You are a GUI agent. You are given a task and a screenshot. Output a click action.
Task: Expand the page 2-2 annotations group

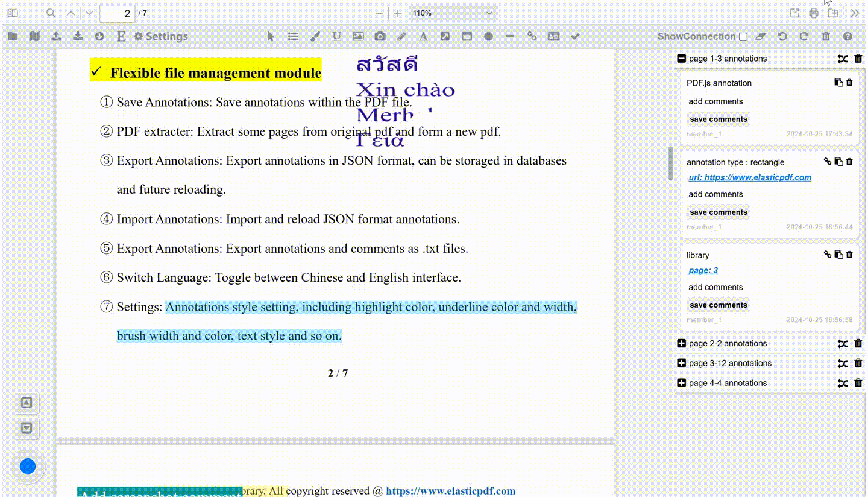[681, 343]
